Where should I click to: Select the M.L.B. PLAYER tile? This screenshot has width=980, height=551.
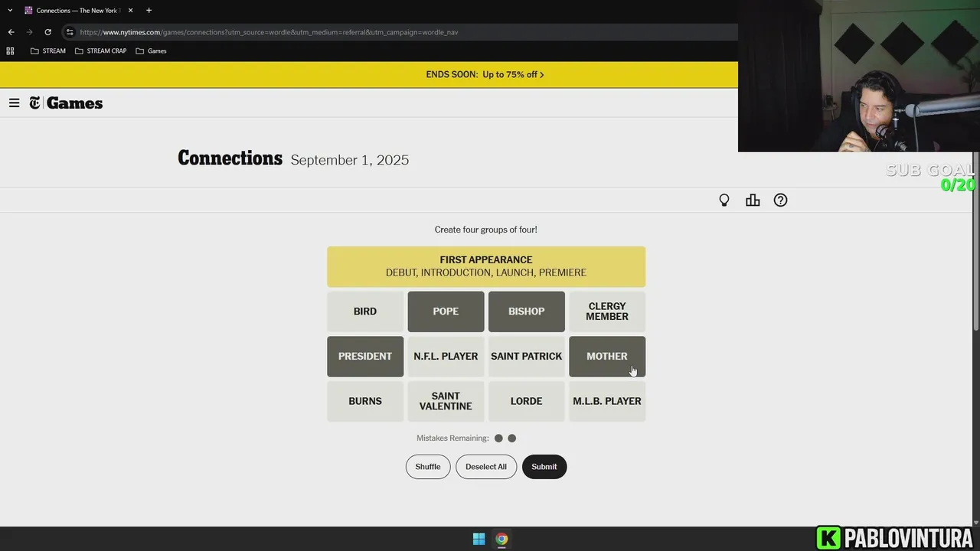[607, 401]
